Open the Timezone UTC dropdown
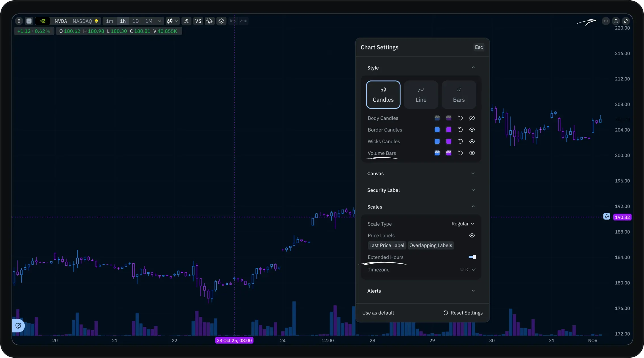The height and width of the screenshot is (358, 644). click(468, 270)
